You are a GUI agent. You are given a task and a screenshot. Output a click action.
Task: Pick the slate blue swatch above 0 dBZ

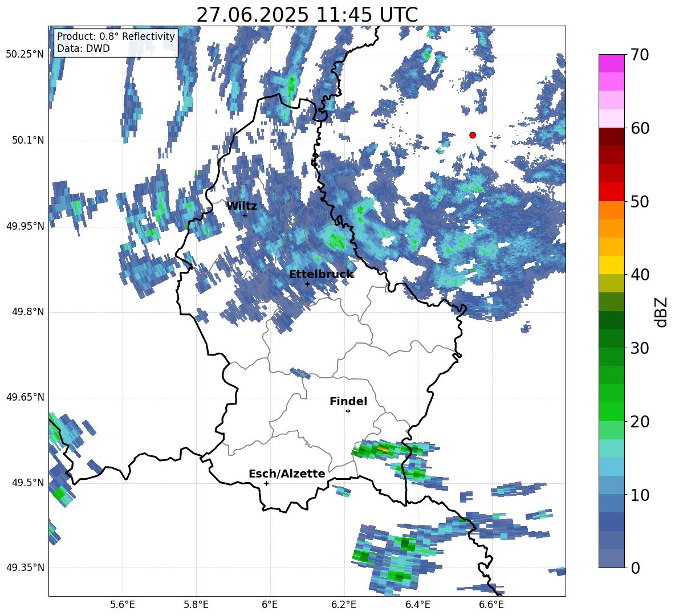[611, 559]
